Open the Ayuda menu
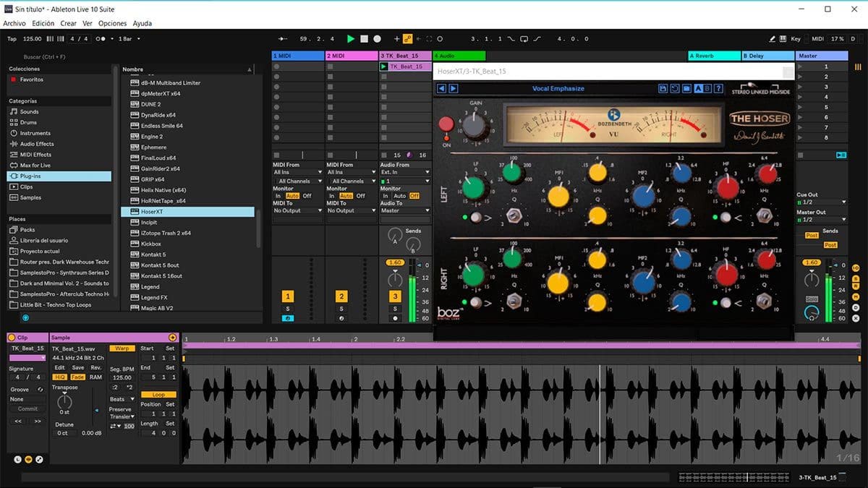Screen dimensions: 868x488 pyautogui.click(x=142, y=24)
